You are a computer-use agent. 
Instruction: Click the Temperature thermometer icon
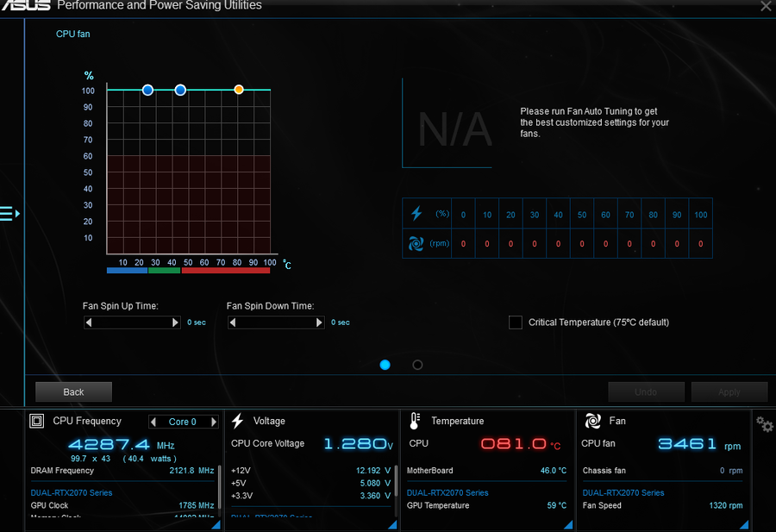tap(415, 421)
